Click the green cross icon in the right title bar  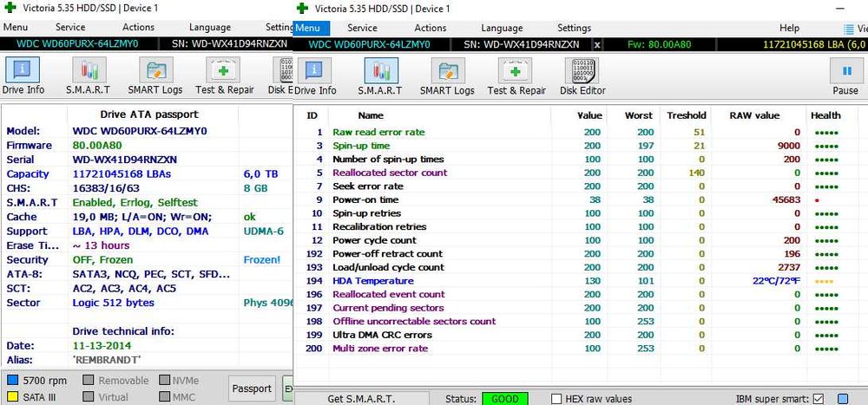(302, 8)
